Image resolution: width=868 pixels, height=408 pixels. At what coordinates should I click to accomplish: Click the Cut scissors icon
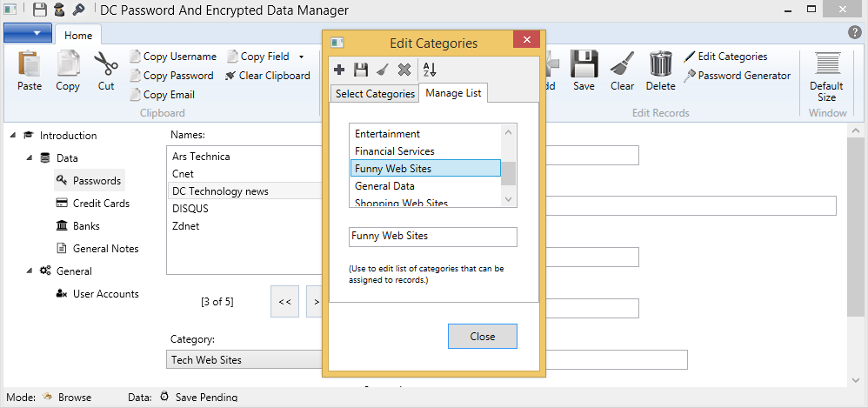(x=106, y=70)
